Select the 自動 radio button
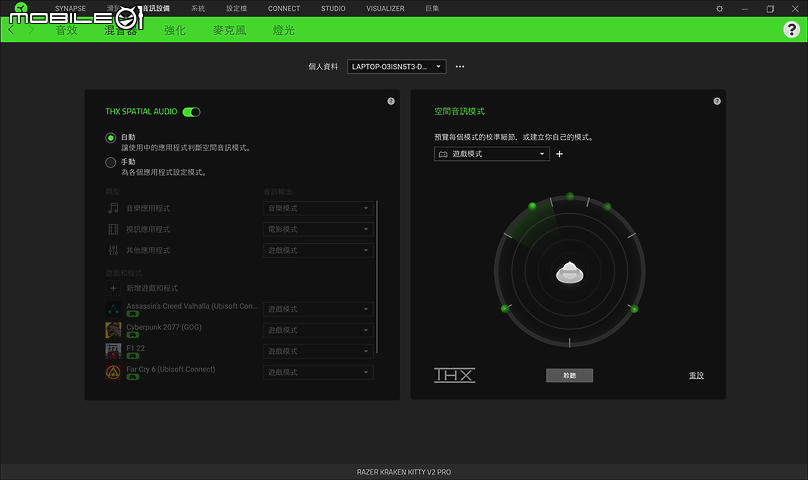This screenshot has width=808, height=480. (x=110, y=138)
